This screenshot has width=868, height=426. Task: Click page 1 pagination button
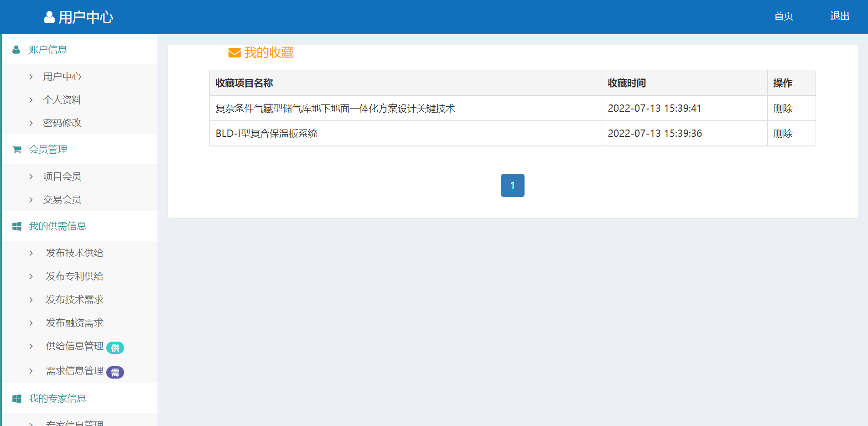click(x=513, y=186)
